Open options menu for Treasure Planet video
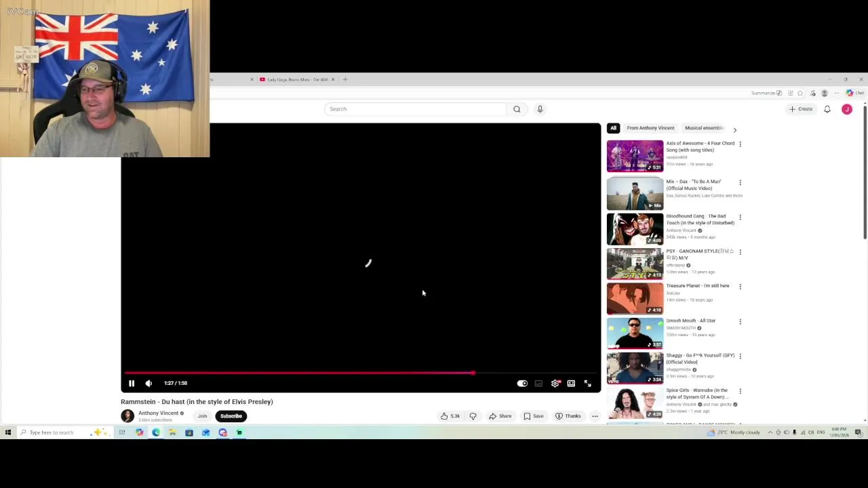This screenshot has width=868, height=488. pos(740,287)
